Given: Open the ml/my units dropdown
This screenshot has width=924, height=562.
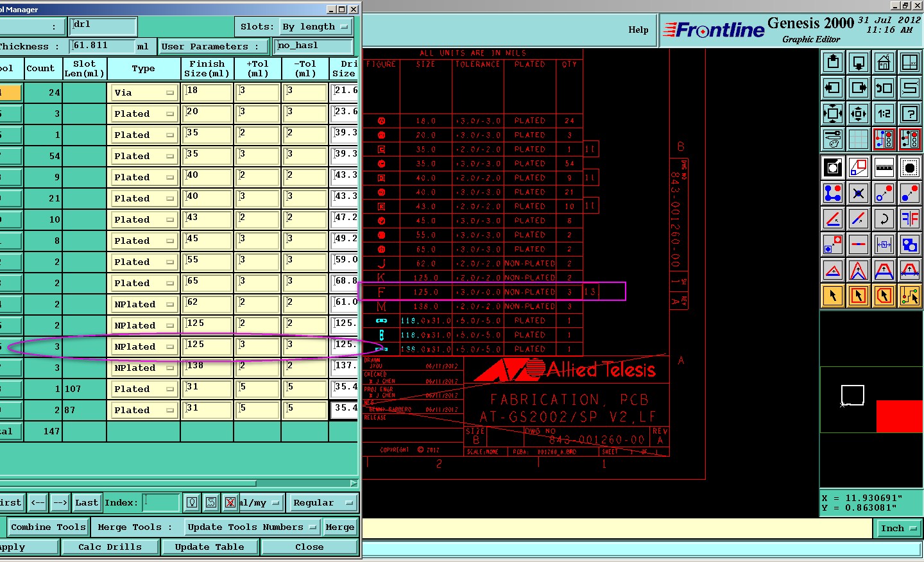Looking at the screenshot, I should [x=261, y=502].
